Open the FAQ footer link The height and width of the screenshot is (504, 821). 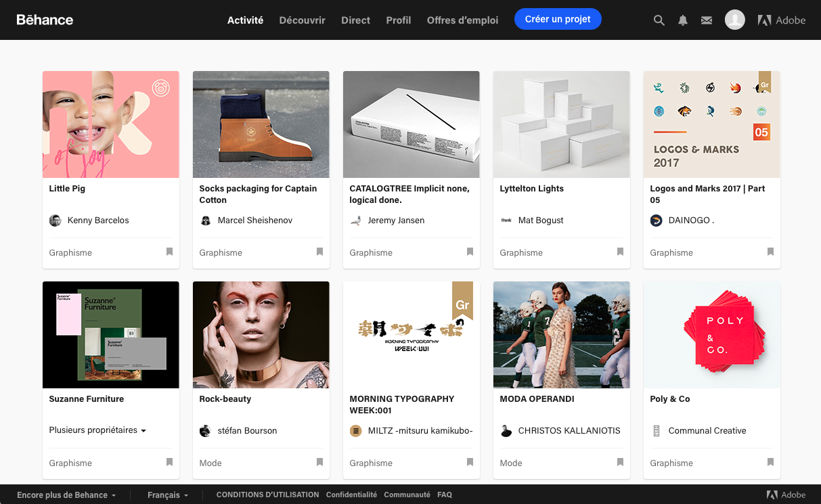(445, 495)
